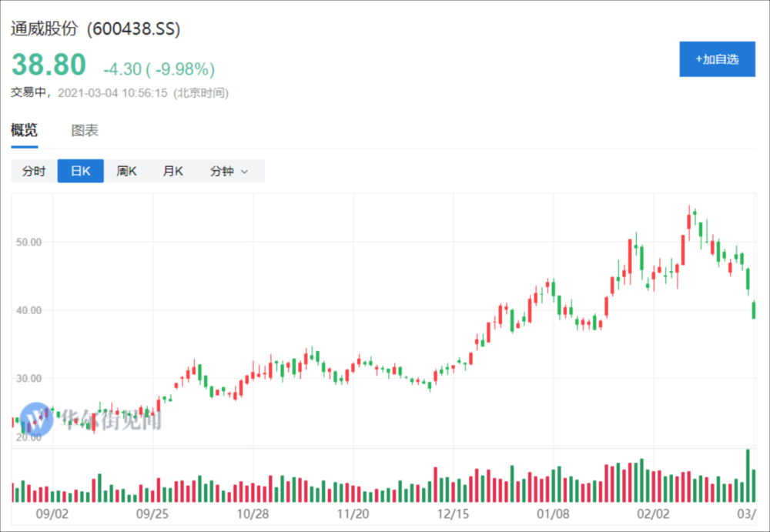Viewport: 770px width, 532px height.
Task: Switch to 周K weekly candles
Action: (127, 171)
